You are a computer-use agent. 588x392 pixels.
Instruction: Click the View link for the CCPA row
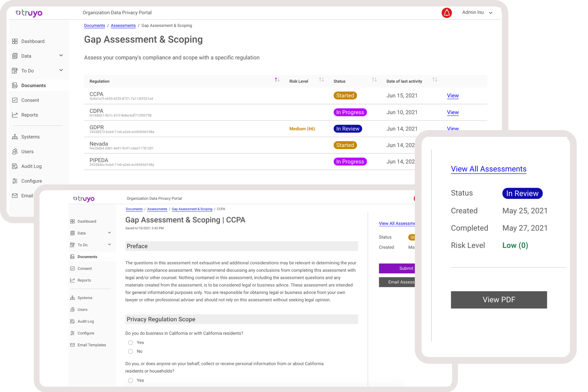pos(453,96)
